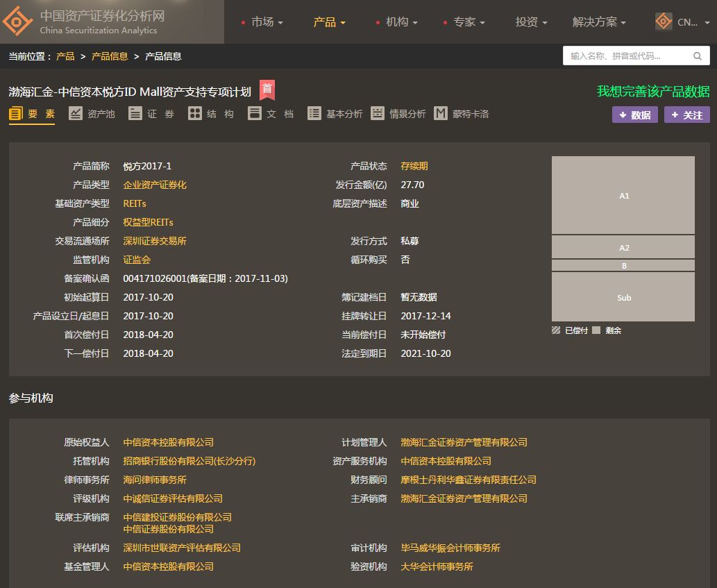This screenshot has width=717, height=588.
Task: Select the B tranche block
Action: tap(623, 266)
